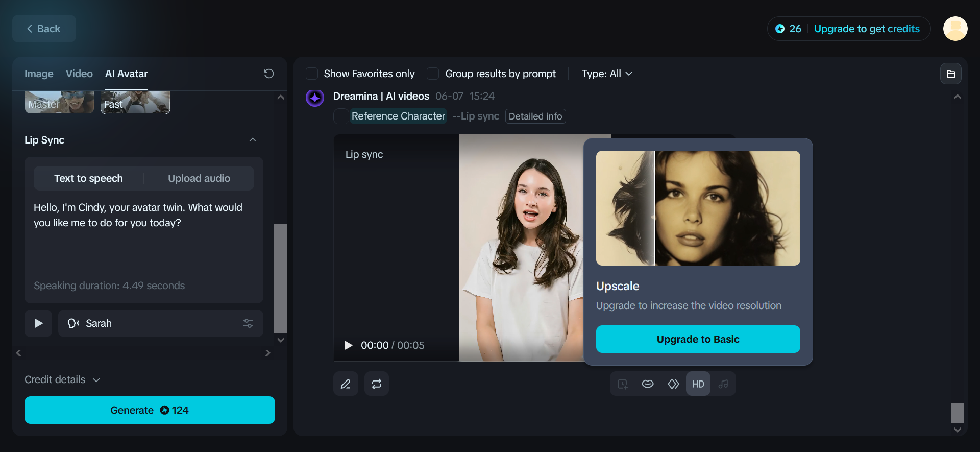Click Upgrade to Basic button
Image resolution: width=980 pixels, height=452 pixels.
[x=698, y=339]
